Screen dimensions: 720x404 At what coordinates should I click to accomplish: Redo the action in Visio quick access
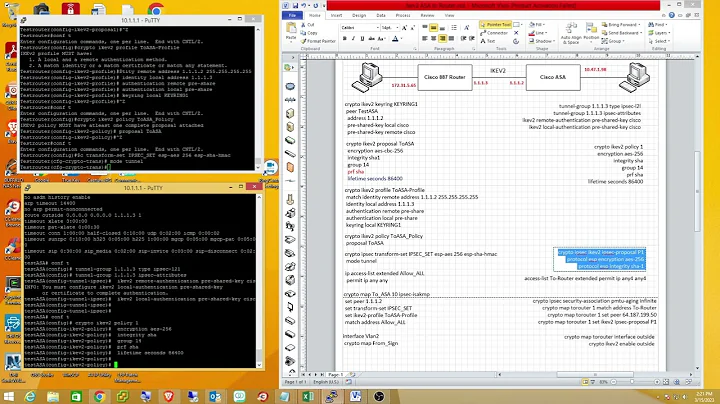pos(315,6)
